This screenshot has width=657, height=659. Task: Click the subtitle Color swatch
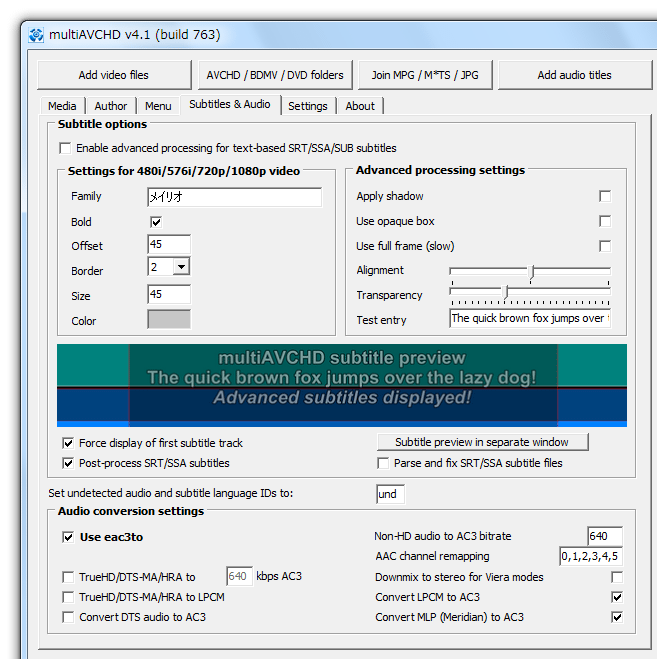click(169, 319)
